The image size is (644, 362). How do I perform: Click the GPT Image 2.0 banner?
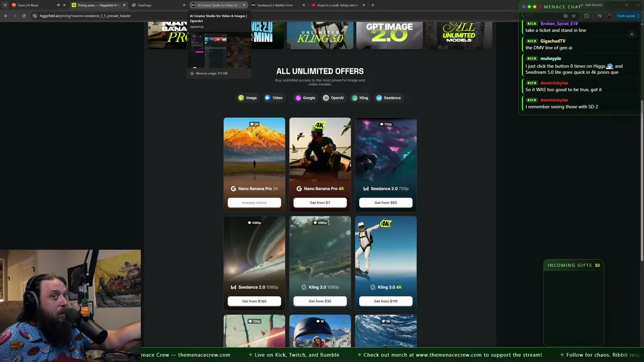[389, 35]
